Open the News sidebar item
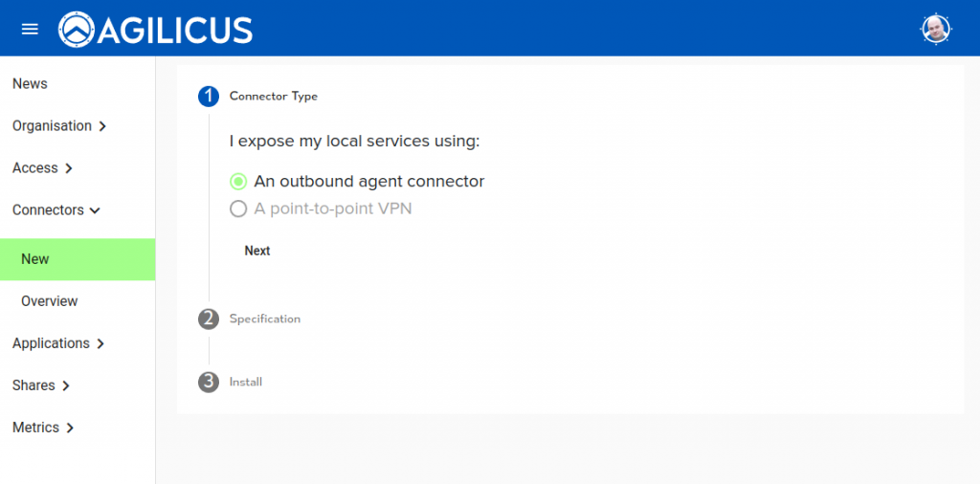Image resolution: width=980 pixels, height=484 pixels. [30, 84]
